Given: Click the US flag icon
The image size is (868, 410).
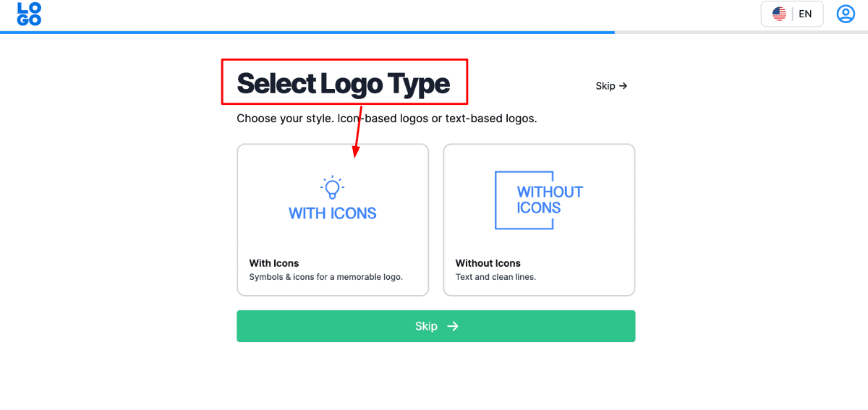Looking at the screenshot, I should 779,14.
